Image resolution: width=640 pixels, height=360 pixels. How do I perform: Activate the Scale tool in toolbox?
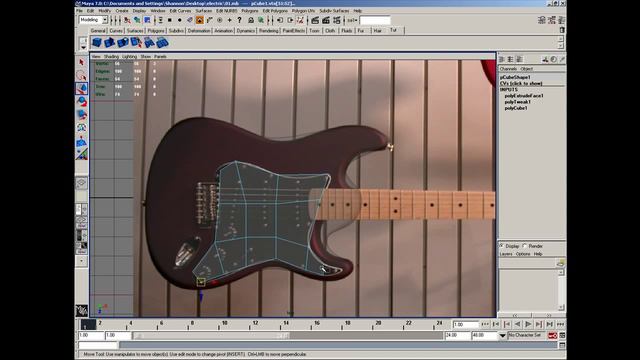(x=81, y=115)
